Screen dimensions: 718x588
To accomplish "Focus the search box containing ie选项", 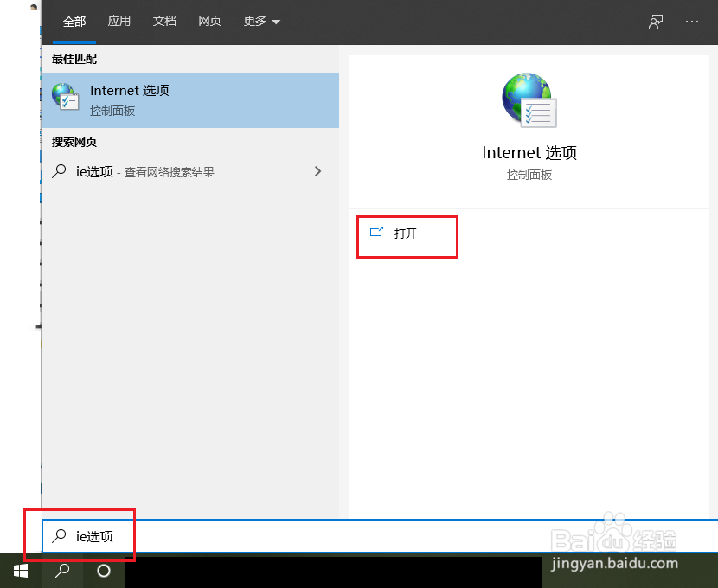I will coord(379,536).
